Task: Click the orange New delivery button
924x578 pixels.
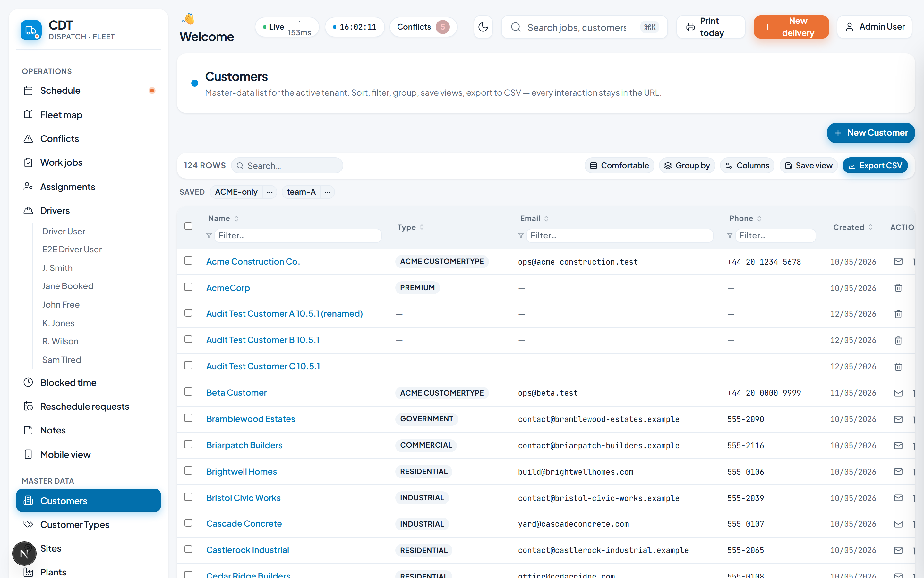Action: pos(791,27)
